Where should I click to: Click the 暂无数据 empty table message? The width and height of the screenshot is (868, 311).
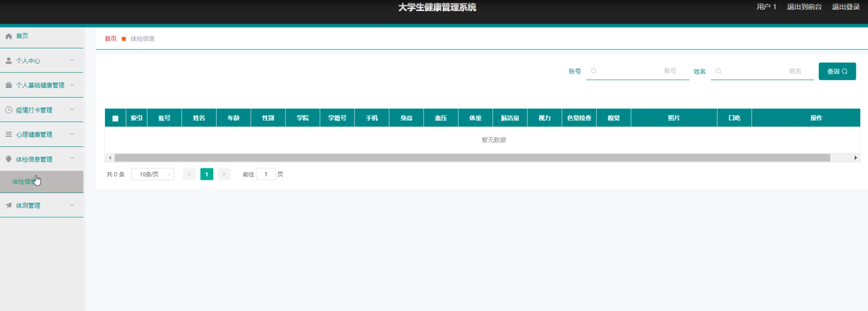494,140
